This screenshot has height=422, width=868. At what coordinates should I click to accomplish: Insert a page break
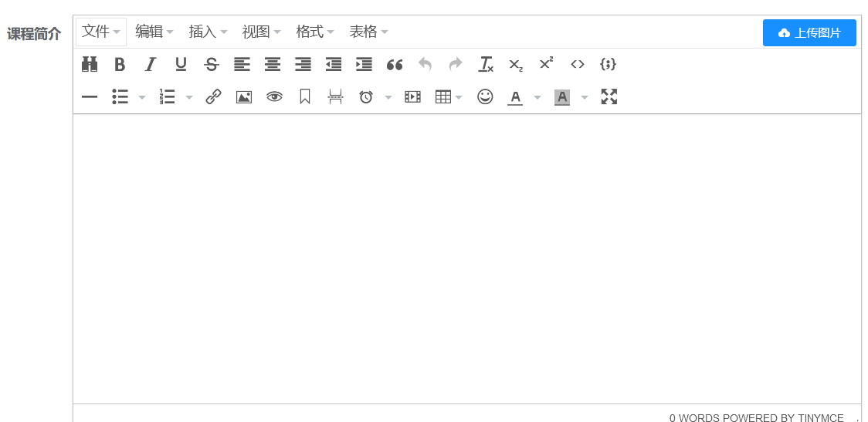click(x=335, y=97)
